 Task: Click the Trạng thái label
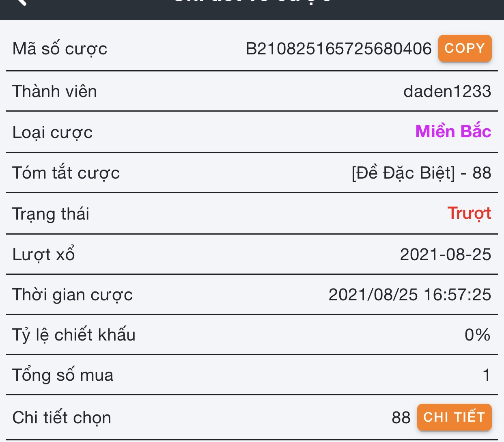pos(51,214)
